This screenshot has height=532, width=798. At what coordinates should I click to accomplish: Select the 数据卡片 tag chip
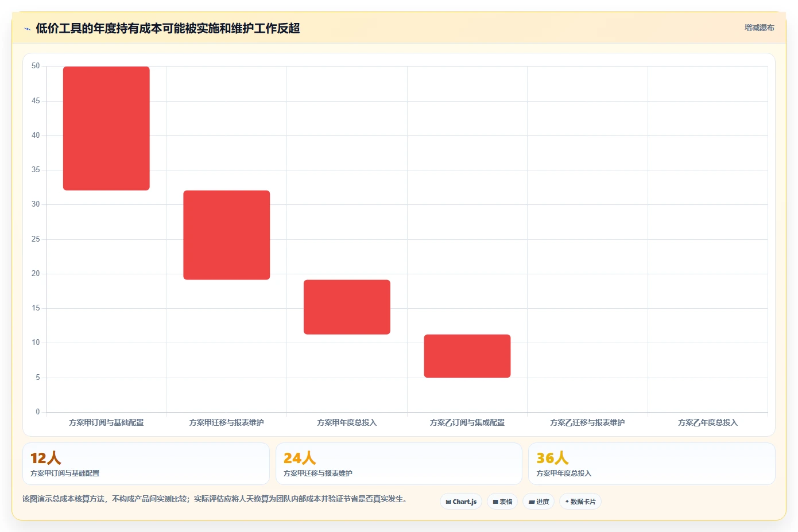point(580,502)
